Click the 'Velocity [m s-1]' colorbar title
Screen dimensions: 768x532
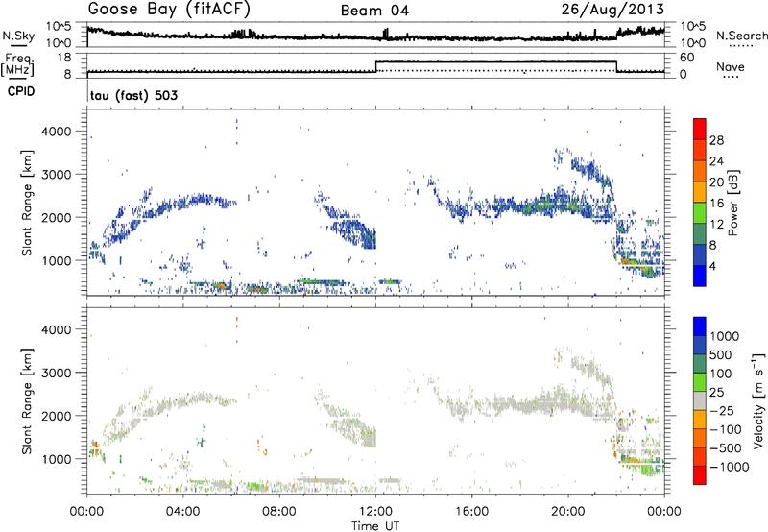point(758,400)
